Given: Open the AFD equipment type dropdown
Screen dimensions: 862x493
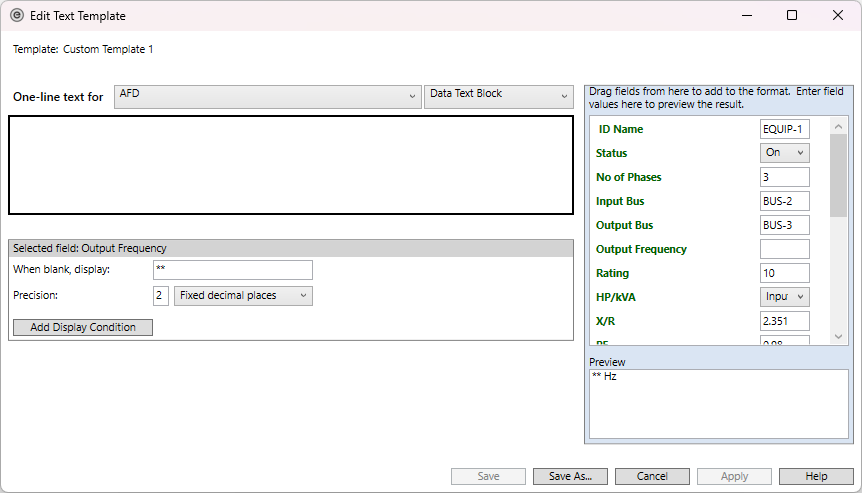Looking at the screenshot, I should [267, 97].
